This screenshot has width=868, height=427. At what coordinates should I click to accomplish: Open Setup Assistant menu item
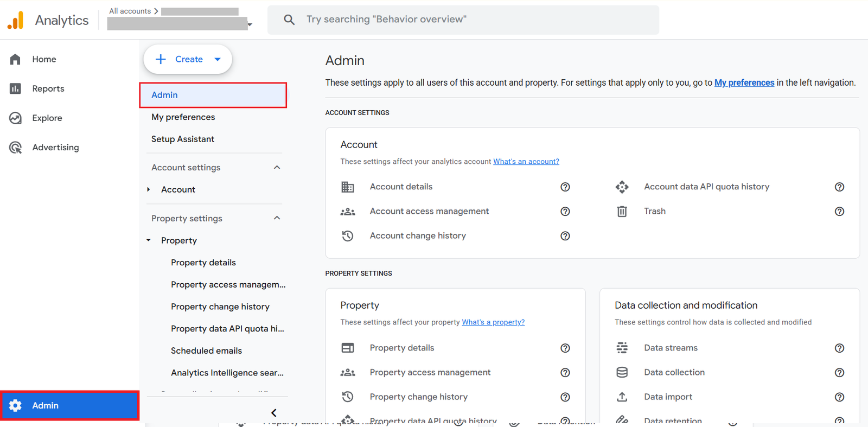(183, 139)
